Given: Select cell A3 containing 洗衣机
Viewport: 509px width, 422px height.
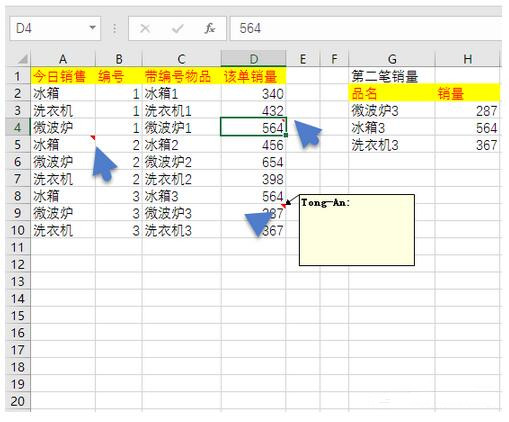Looking at the screenshot, I should [63, 110].
